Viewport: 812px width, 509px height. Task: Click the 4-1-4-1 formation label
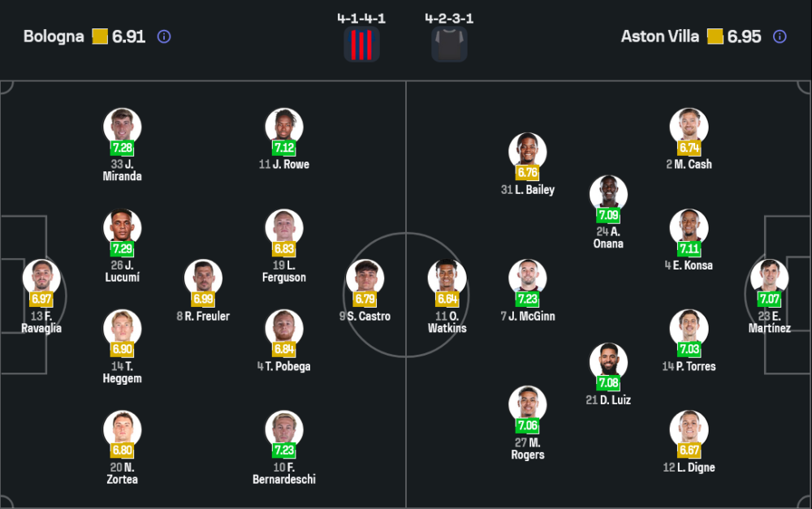(361, 18)
